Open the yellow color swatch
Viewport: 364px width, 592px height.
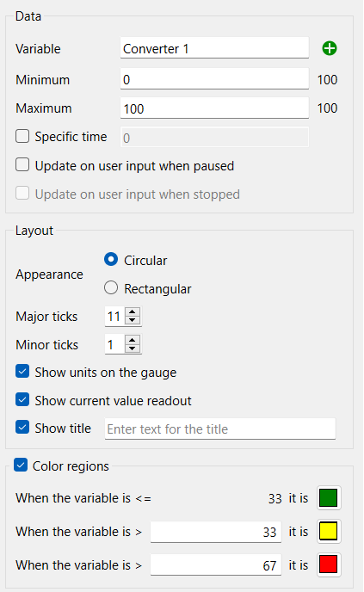(x=329, y=531)
